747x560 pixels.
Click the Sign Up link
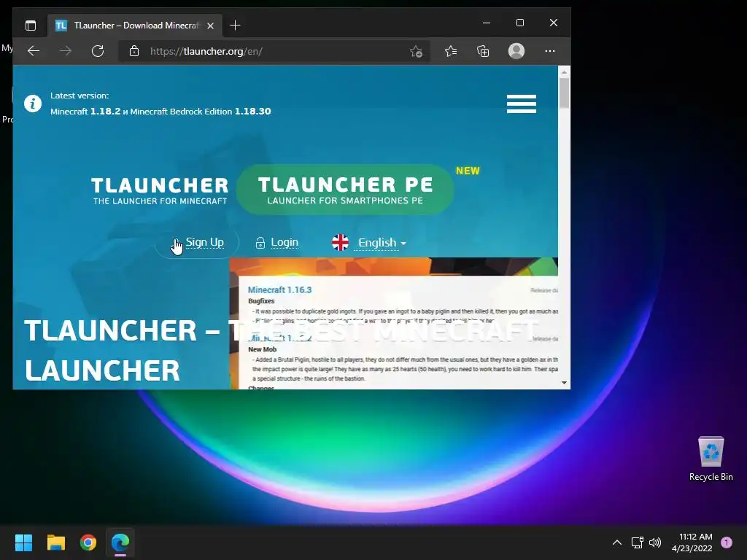point(204,242)
